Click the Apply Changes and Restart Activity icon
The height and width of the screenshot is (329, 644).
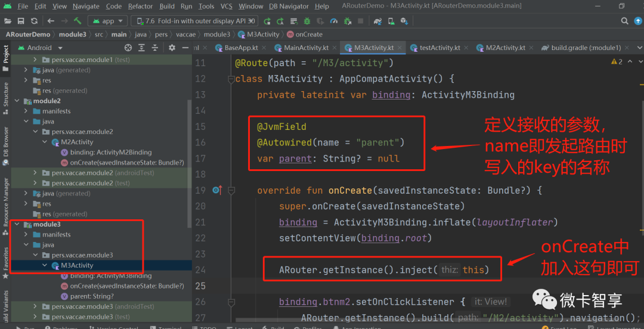[x=280, y=21]
